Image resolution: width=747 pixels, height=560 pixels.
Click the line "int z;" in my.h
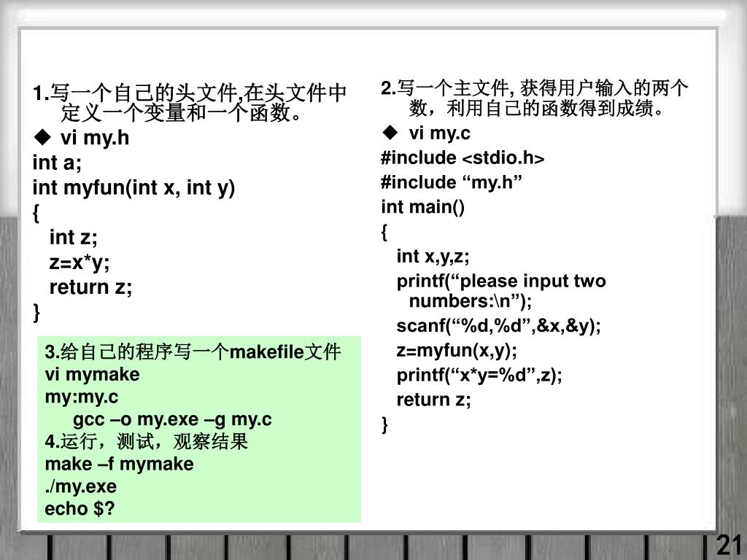(74, 237)
